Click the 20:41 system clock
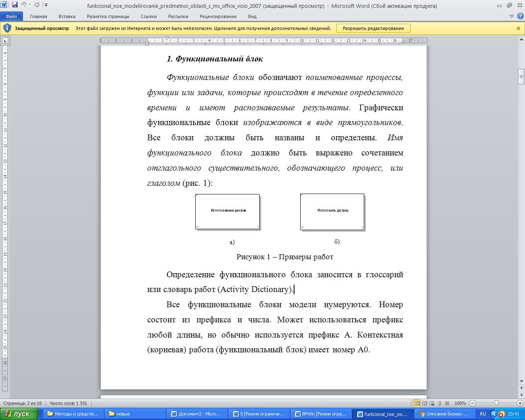The image size is (525, 420). [514, 414]
